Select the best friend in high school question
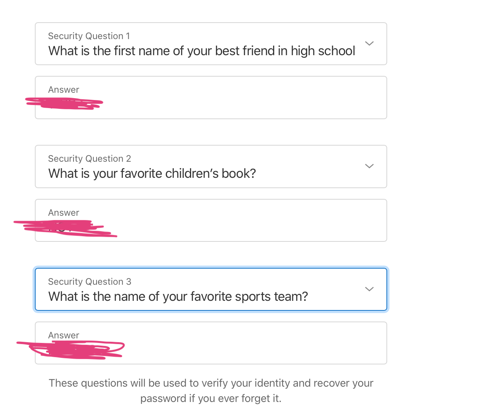The height and width of the screenshot is (420, 504). (x=211, y=44)
